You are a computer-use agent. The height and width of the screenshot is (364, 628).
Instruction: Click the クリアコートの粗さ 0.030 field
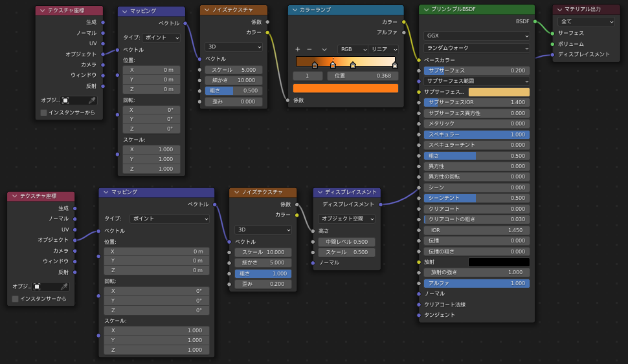tap(477, 220)
